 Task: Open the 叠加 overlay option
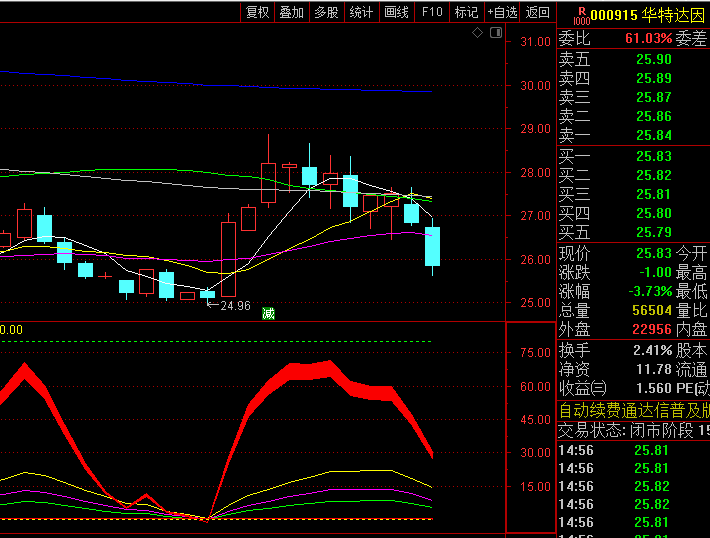pos(292,12)
